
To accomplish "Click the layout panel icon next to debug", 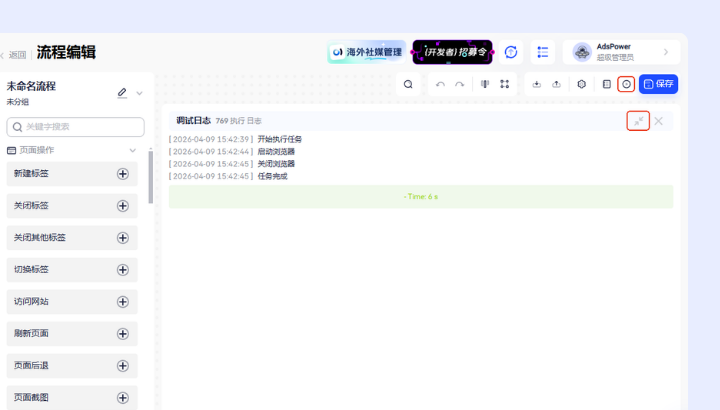I will click(607, 84).
